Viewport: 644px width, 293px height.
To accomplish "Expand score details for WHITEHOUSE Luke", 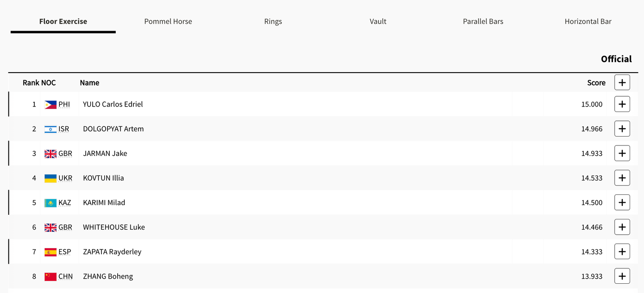I will [622, 227].
